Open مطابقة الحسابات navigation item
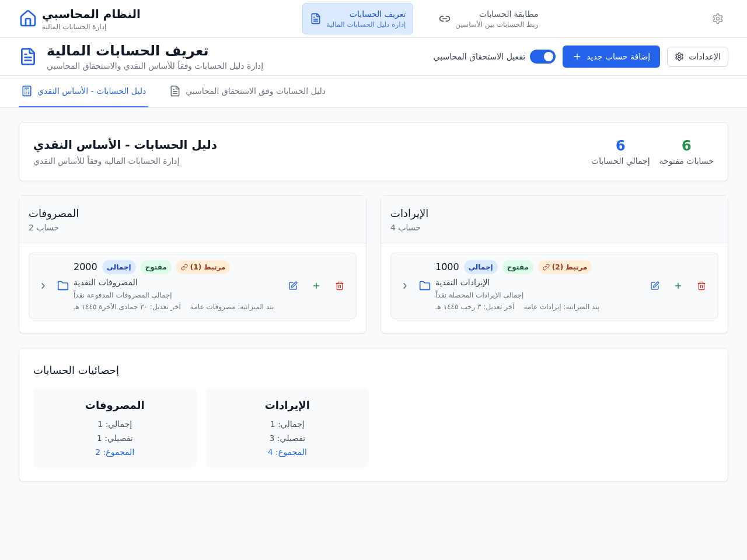 tap(489, 19)
